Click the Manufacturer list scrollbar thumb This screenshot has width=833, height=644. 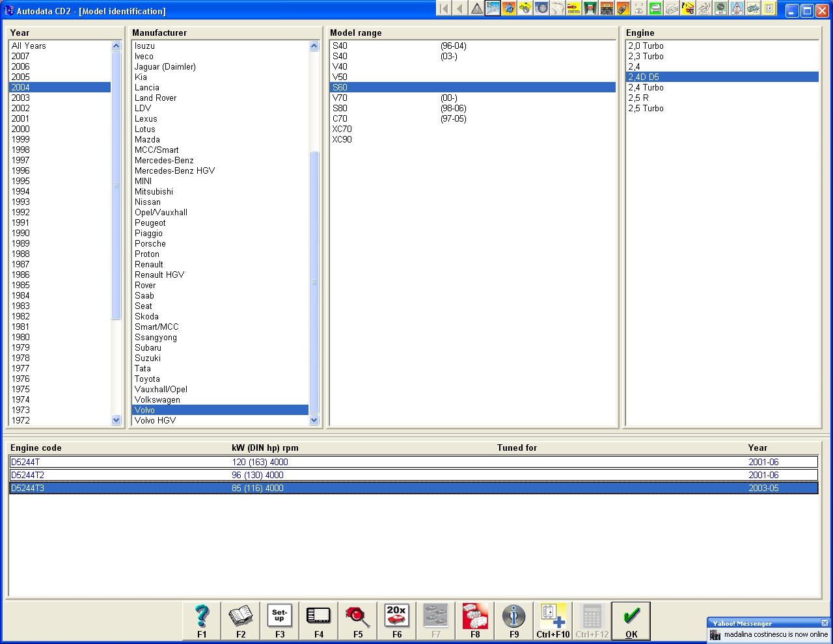pyautogui.click(x=314, y=283)
